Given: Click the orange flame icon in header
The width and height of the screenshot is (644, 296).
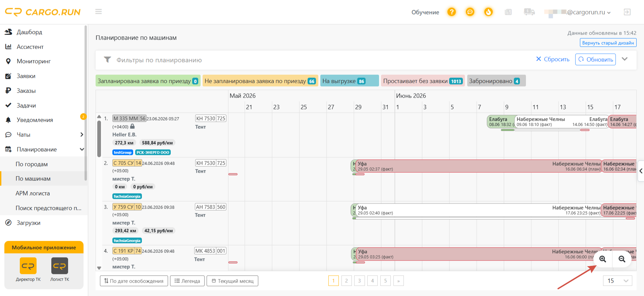Looking at the screenshot, I should pyautogui.click(x=488, y=12).
